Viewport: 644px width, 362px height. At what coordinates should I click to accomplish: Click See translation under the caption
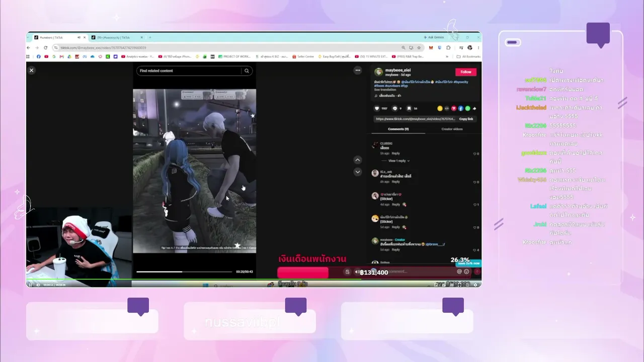[385, 89]
